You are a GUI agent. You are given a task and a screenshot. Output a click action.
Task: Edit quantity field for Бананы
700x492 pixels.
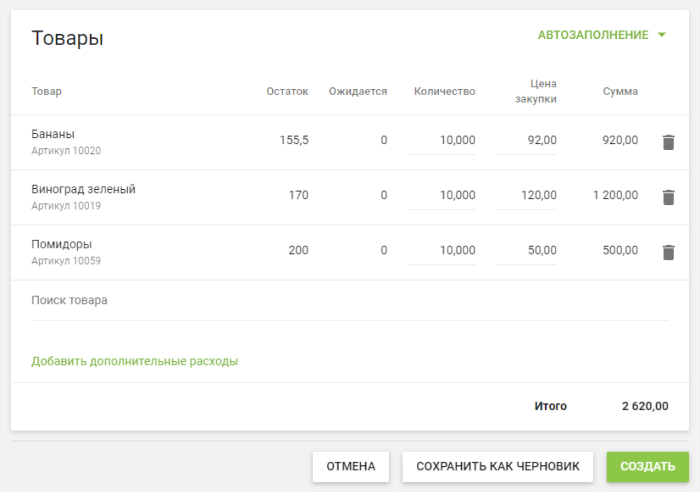coord(442,141)
